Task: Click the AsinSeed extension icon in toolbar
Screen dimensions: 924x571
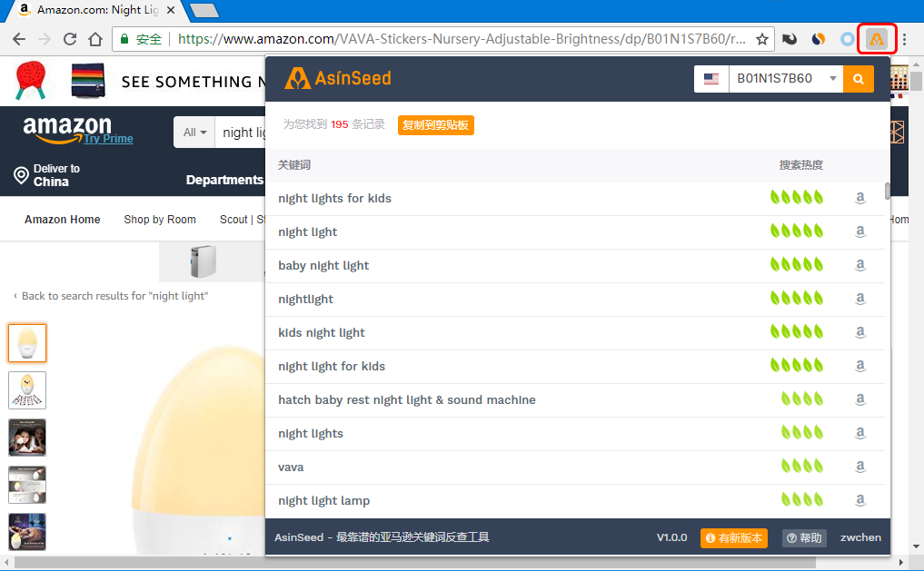Action: point(876,39)
